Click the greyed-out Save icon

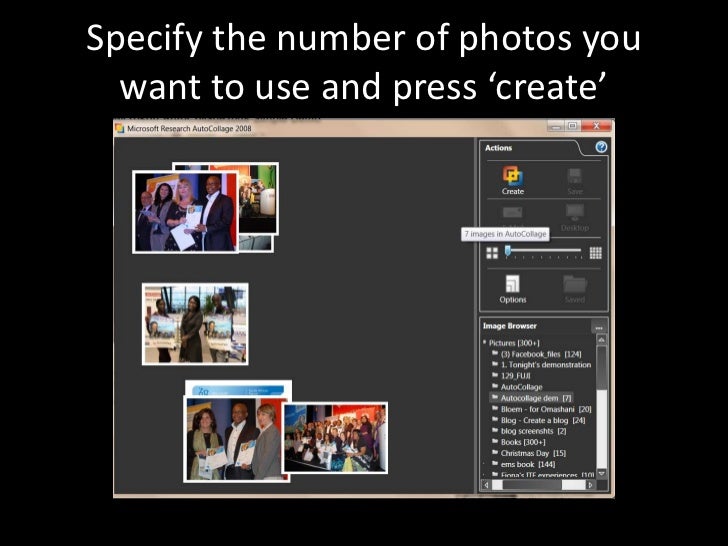click(x=575, y=176)
